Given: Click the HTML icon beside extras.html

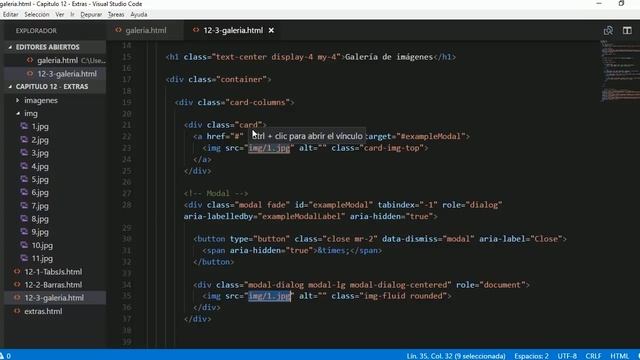Looking at the screenshot, I should (x=17, y=311).
